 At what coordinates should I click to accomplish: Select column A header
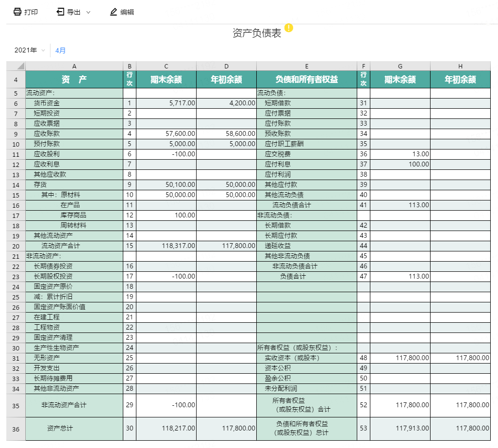74,66
